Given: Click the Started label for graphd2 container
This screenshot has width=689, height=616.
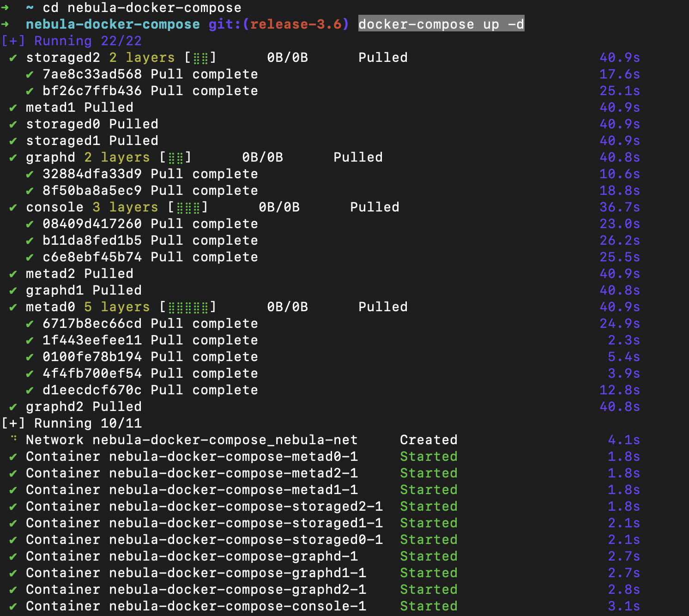Looking at the screenshot, I should [429, 589].
